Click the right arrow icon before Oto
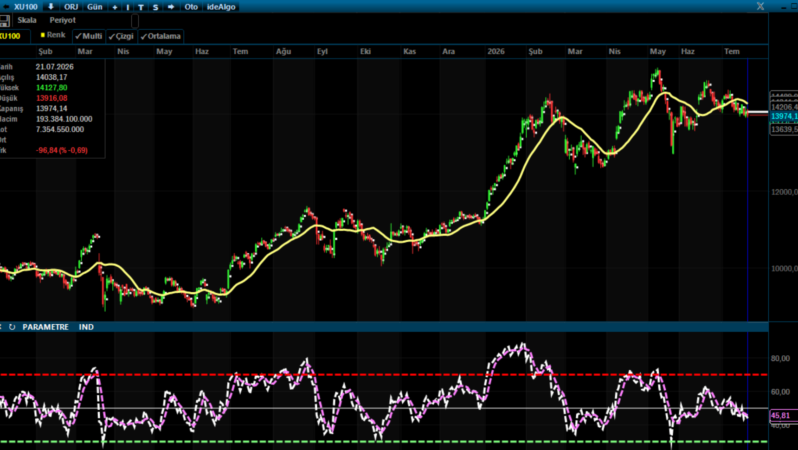The image size is (798, 450). (x=171, y=7)
